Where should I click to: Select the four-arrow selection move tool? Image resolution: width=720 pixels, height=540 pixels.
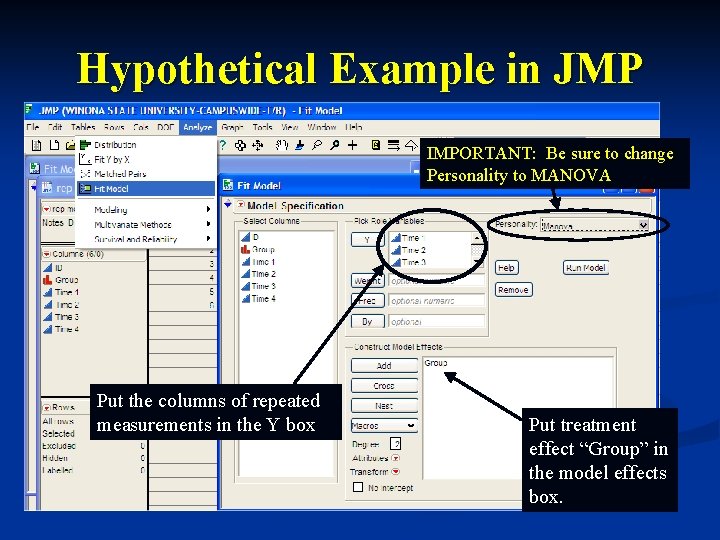point(258,146)
